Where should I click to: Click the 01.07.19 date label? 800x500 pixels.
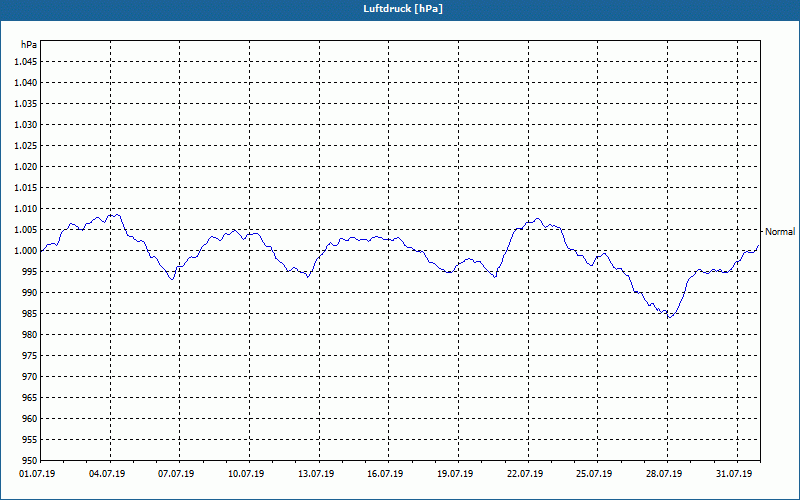coord(37,474)
